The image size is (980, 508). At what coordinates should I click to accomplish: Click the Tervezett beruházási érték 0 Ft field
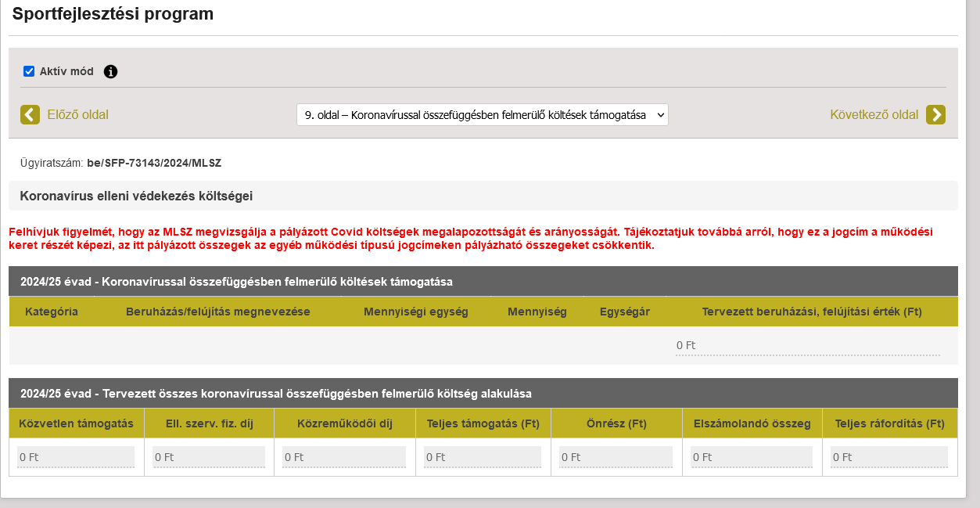[x=808, y=345]
